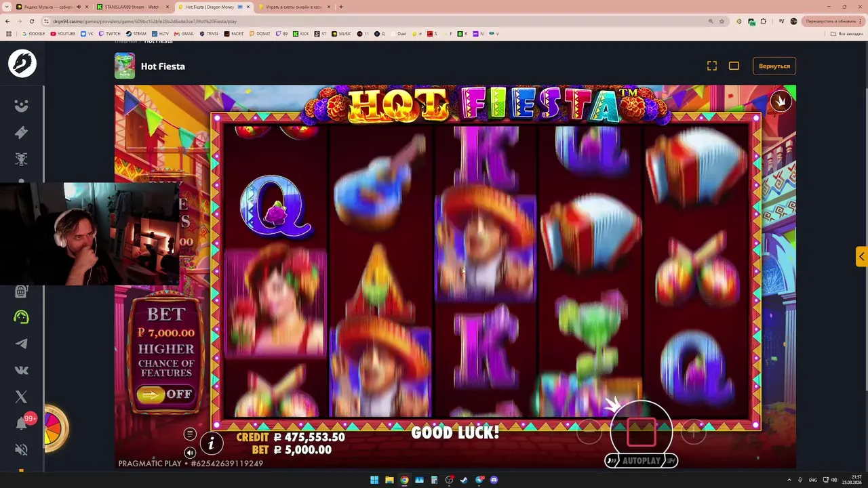The width and height of the screenshot is (868, 488).
Task: Open the ENG language switcher in the taskbar
Action: tap(813, 480)
